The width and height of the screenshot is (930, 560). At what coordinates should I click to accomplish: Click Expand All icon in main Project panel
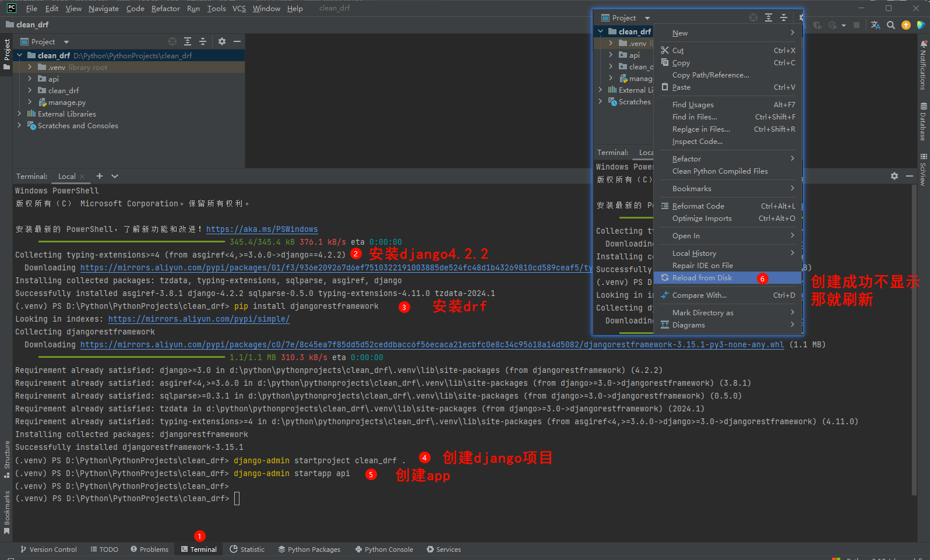(x=188, y=41)
